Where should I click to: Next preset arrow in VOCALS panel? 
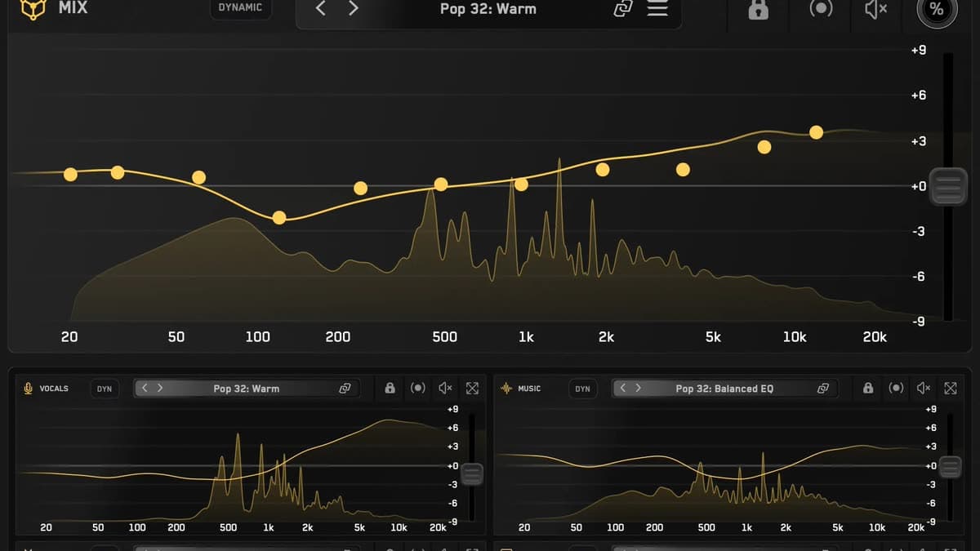pyautogui.click(x=160, y=389)
